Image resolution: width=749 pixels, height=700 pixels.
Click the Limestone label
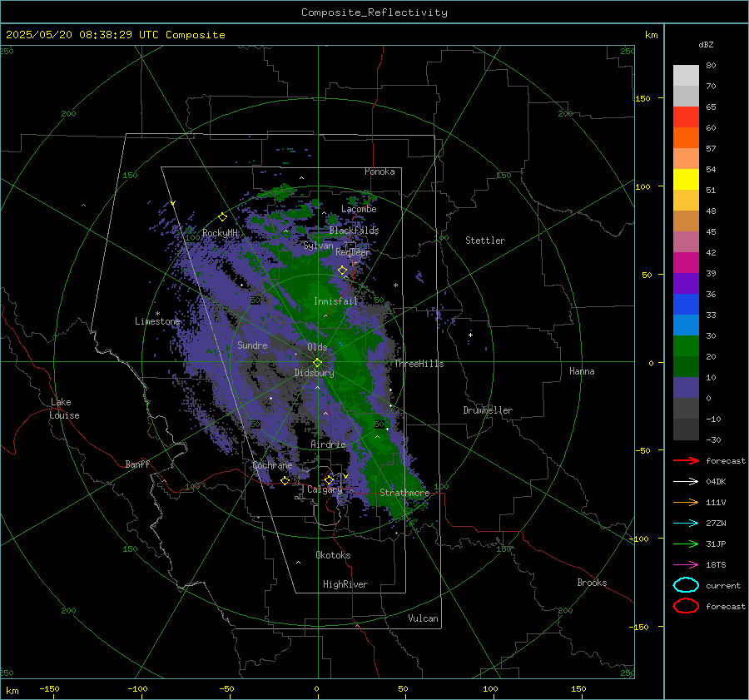(157, 321)
